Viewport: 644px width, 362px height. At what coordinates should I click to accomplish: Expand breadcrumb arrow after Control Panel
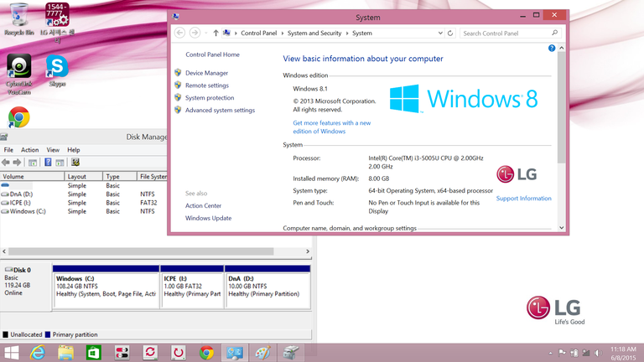click(282, 34)
